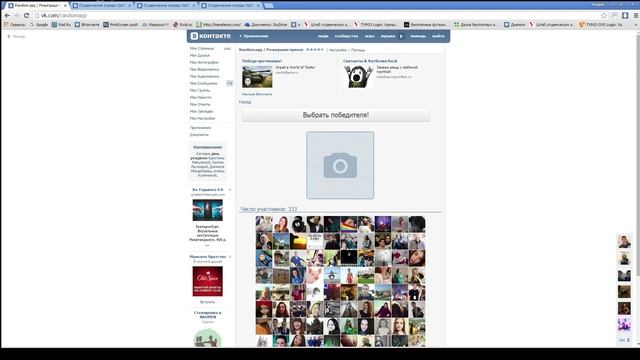Open the Chrome menu hamburger icon
This screenshot has height=360, width=640.
[x=636, y=16]
